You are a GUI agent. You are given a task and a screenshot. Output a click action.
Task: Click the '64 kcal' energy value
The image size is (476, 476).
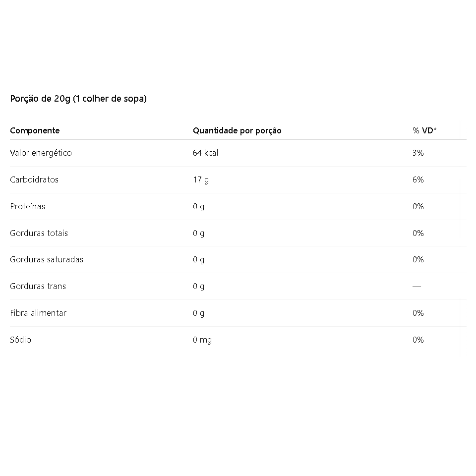tap(205, 153)
